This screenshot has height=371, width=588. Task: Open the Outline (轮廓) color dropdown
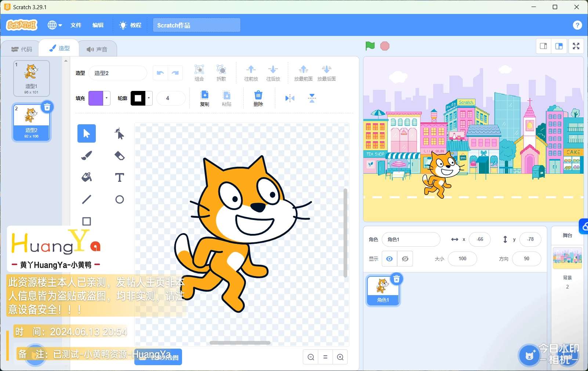tap(149, 98)
